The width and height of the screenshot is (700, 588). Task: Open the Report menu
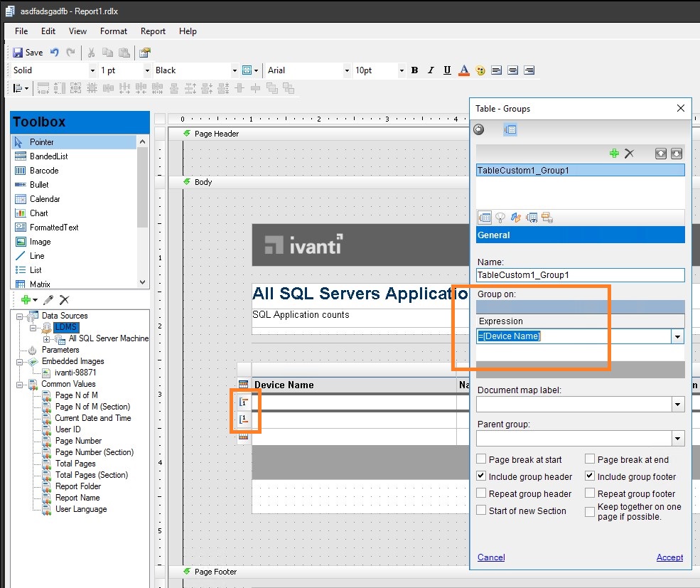[153, 31]
